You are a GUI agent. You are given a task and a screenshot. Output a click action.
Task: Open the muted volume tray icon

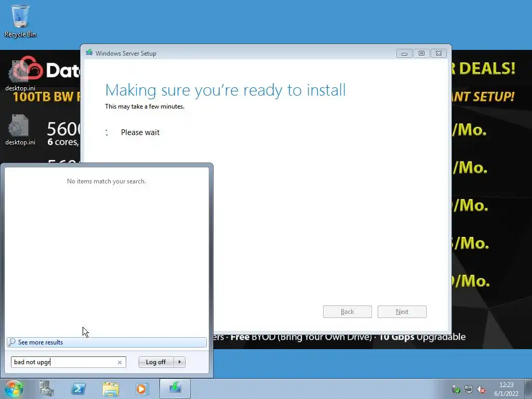(481, 389)
